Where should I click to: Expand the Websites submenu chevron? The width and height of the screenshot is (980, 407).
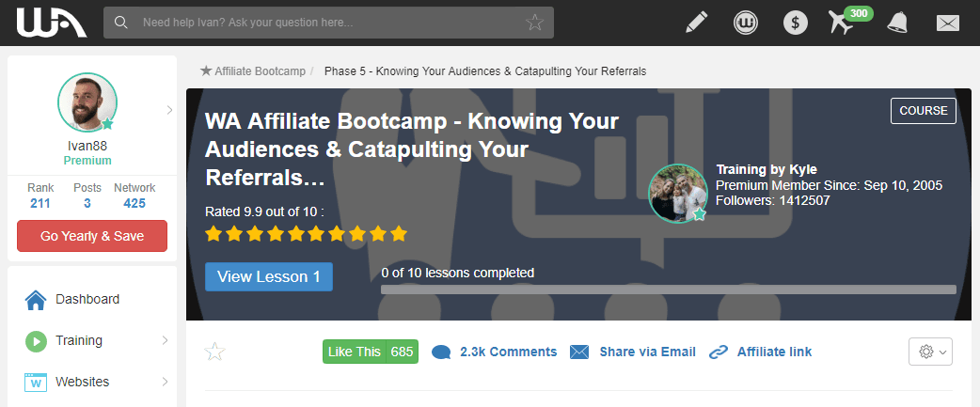tap(165, 382)
